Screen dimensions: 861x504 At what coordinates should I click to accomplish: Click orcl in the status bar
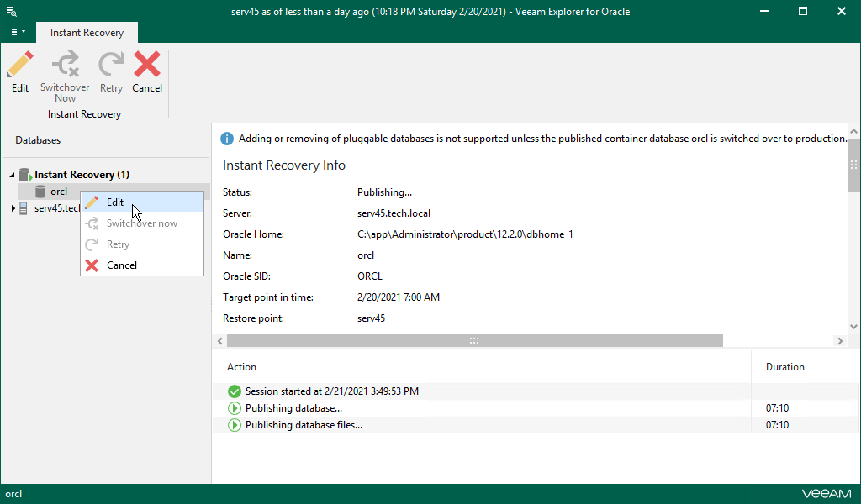(13, 494)
